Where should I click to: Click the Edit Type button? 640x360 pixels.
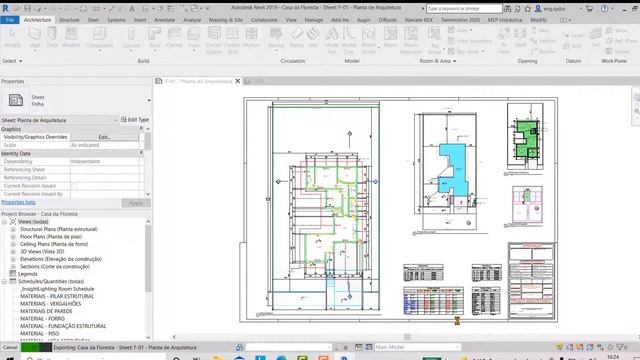point(135,120)
